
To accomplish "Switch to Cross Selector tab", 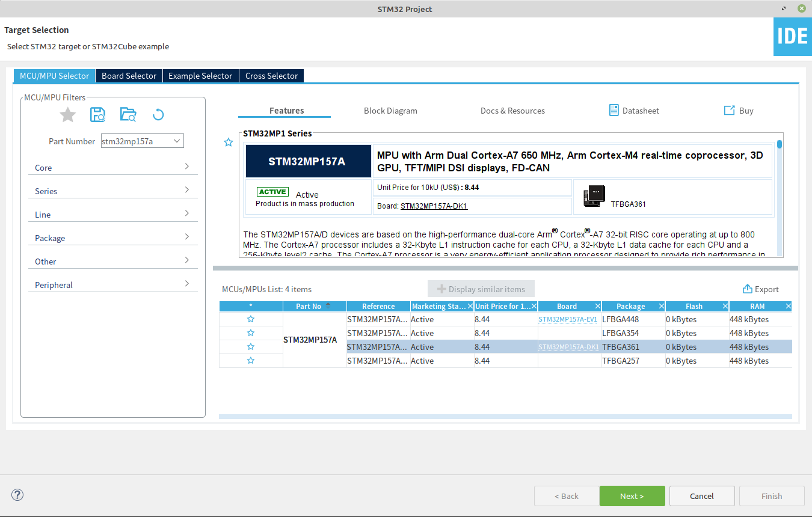I will 271,76.
